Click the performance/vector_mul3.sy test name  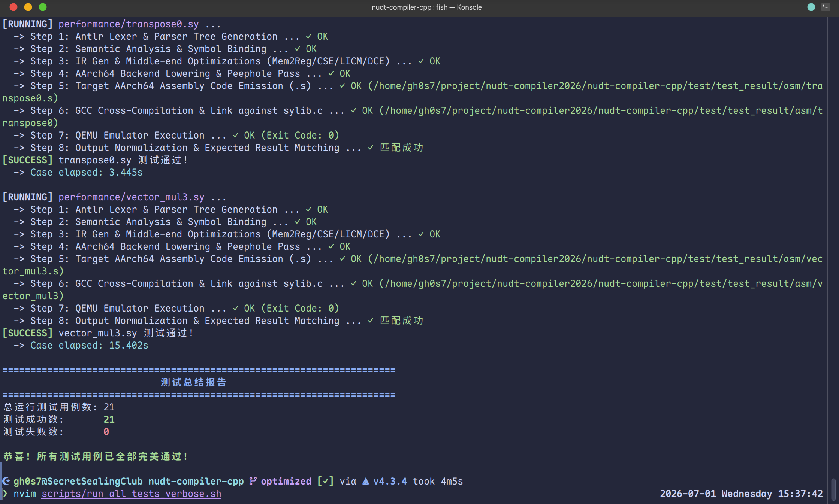pos(131,197)
